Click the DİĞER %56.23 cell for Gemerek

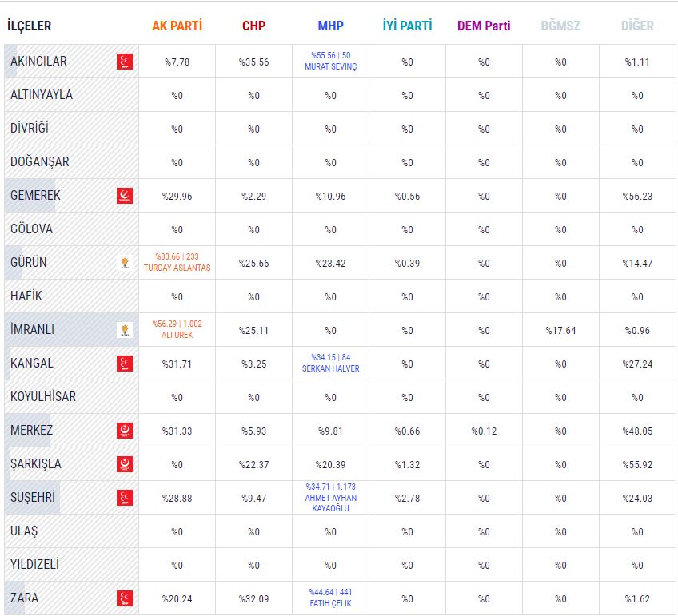tap(637, 197)
